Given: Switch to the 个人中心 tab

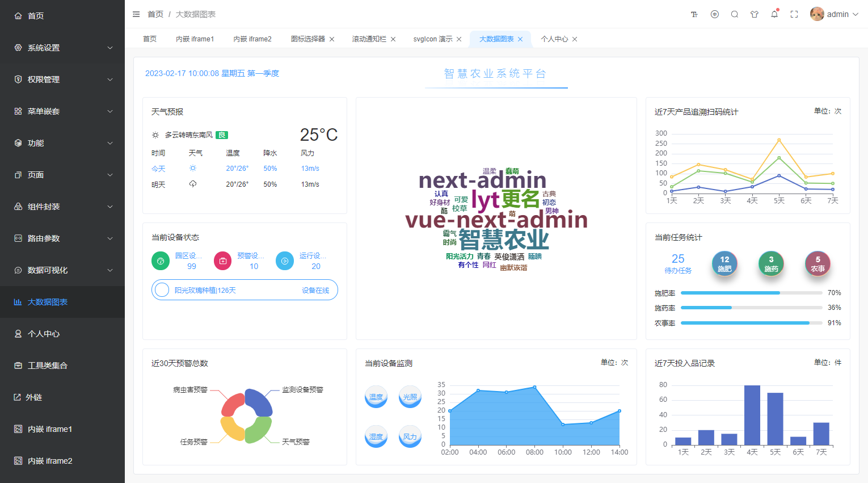Looking at the screenshot, I should click(x=554, y=39).
